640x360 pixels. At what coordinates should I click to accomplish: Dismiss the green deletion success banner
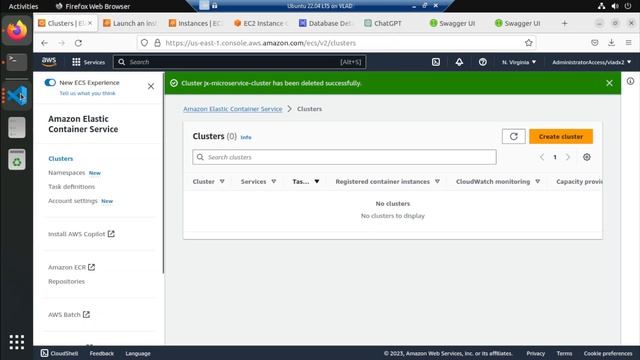(609, 83)
